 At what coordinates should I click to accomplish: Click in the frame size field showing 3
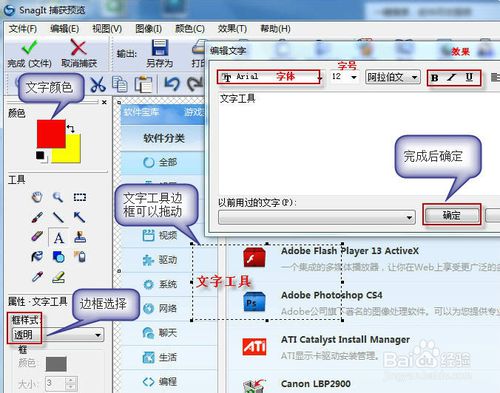click(55, 383)
